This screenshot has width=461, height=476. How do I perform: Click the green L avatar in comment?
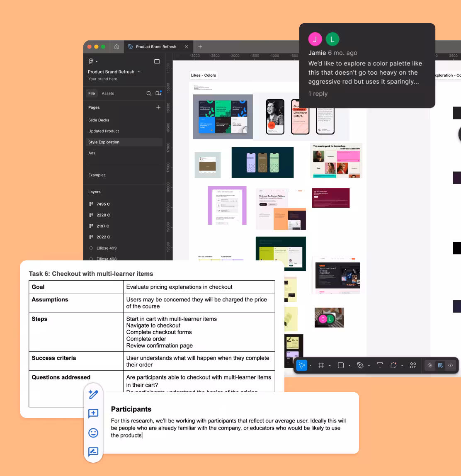332,39
